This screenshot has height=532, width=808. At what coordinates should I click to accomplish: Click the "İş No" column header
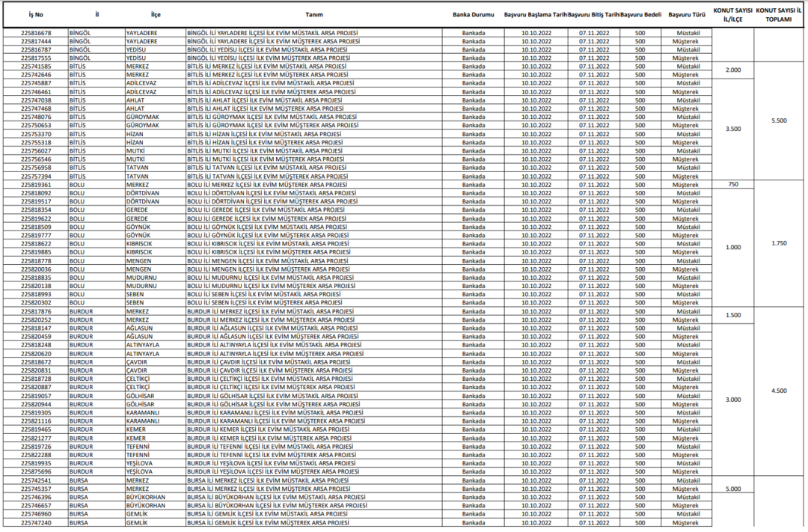(35, 14)
